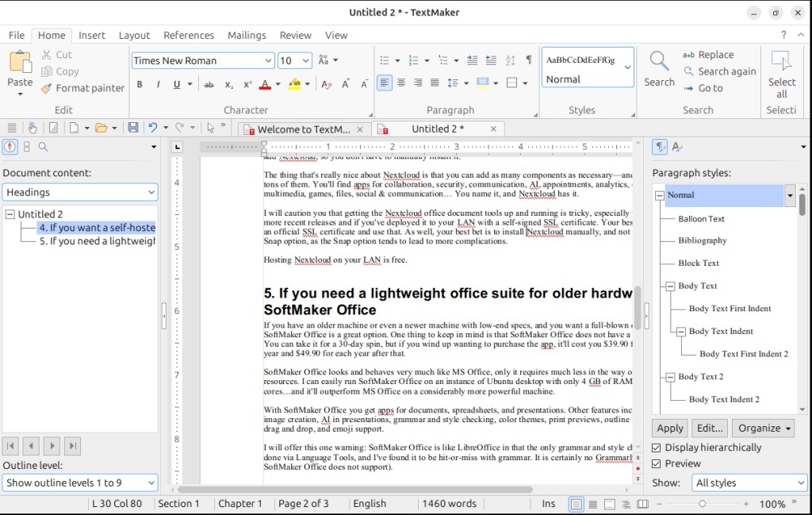The width and height of the screenshot is (812, 515).
Task: Open the File menu
Action: (17, 35)
